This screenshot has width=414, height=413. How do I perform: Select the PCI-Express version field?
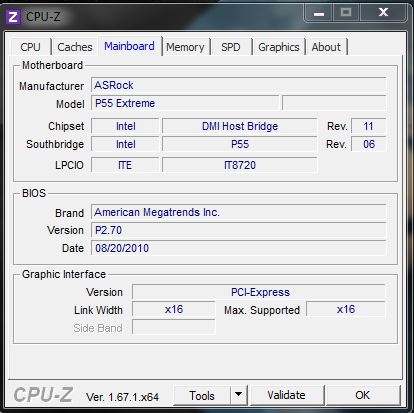pos(259,292)
